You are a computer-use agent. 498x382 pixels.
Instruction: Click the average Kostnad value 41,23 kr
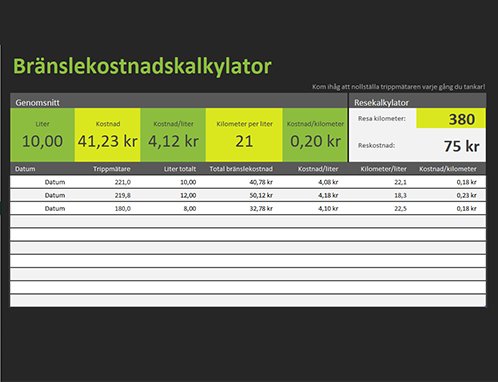click(x=107, y=141)
